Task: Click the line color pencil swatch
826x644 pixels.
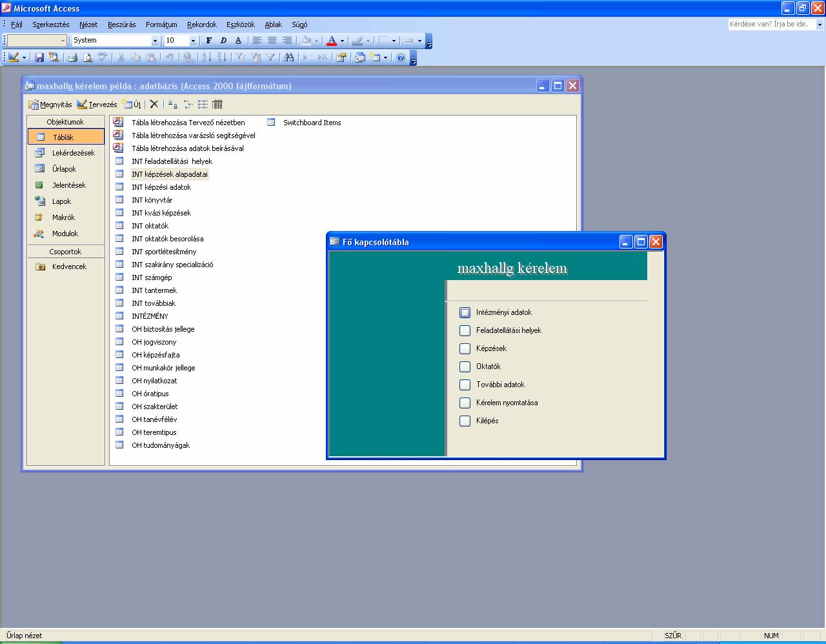Action: click(358, 41)
